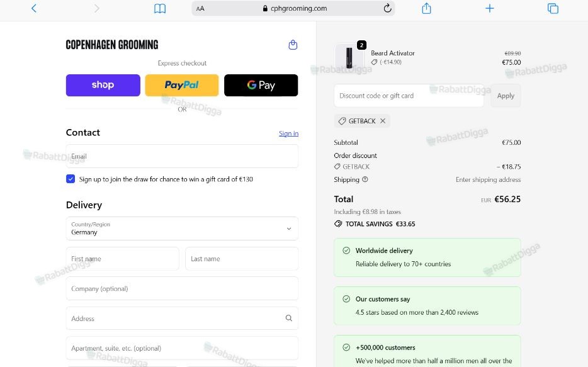
Task: Click the Worldwide delivery checkmark icon
Action: coord(346,251)
